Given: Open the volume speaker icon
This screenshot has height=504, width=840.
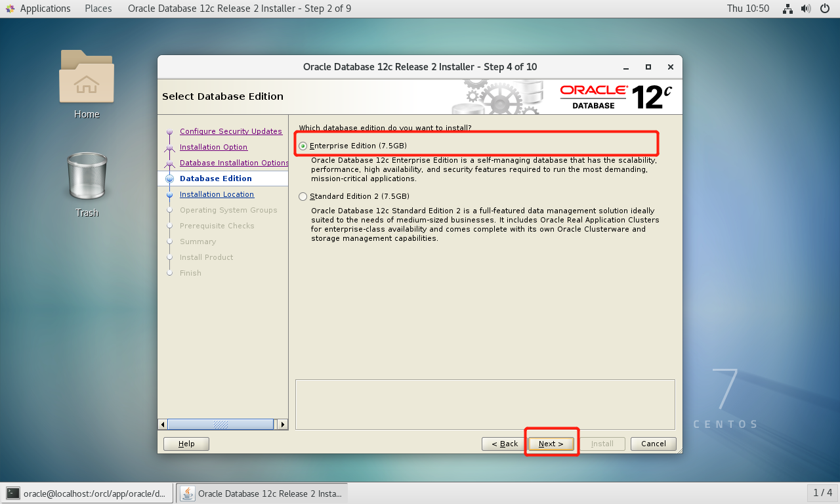Looking at the screenshot, I should 806,9.
